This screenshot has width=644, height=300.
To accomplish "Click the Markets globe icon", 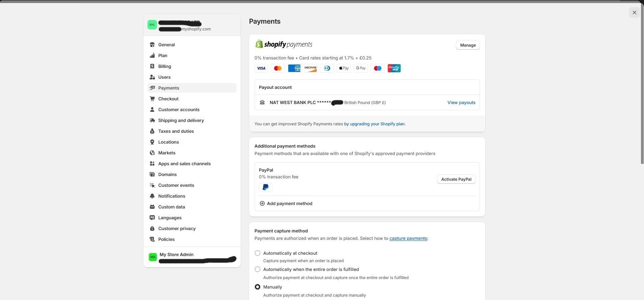I will click(x=152, y=153).
